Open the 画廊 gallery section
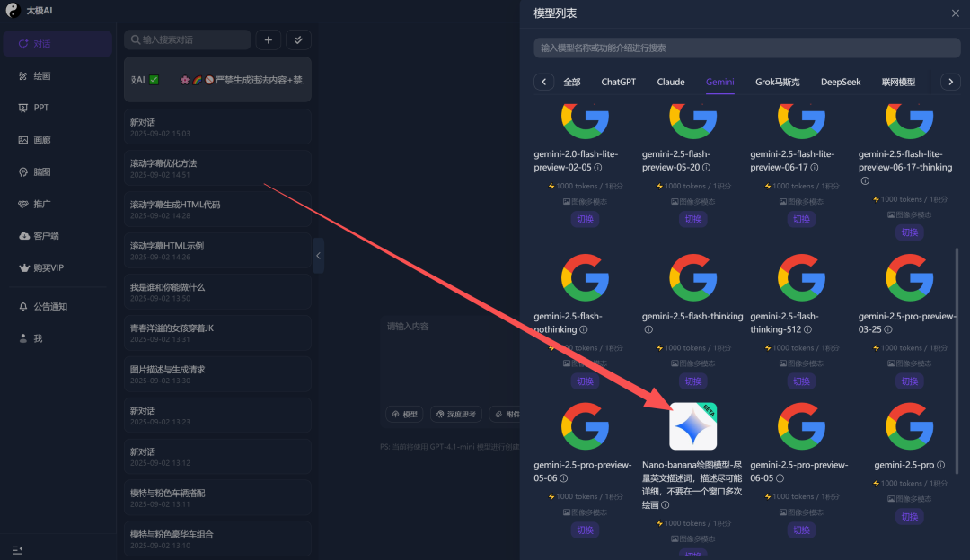 click(x=57, y=140)
